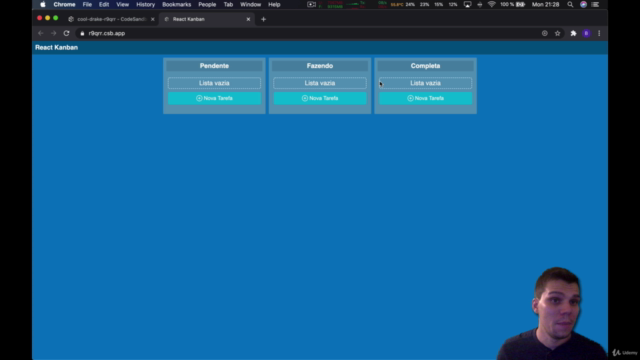This screenshot has height=360, width=640.
Task: Click the site lock icon
Action: coord(82,33)
